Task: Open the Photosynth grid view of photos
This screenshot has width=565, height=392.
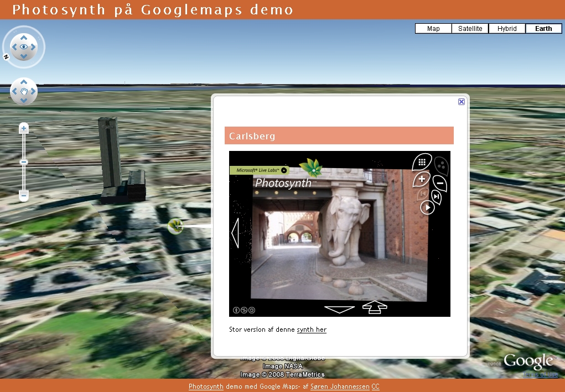Action: tap(422, 162)
